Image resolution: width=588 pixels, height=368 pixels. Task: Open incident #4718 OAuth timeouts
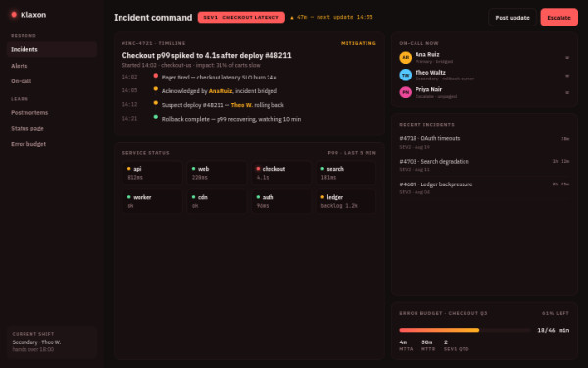point(484,142)
